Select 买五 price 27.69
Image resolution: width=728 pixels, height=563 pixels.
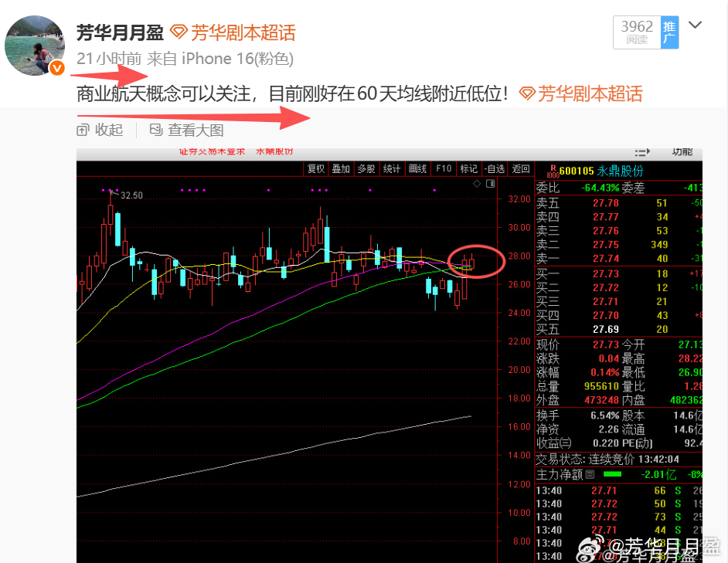[x=606, y=329]
